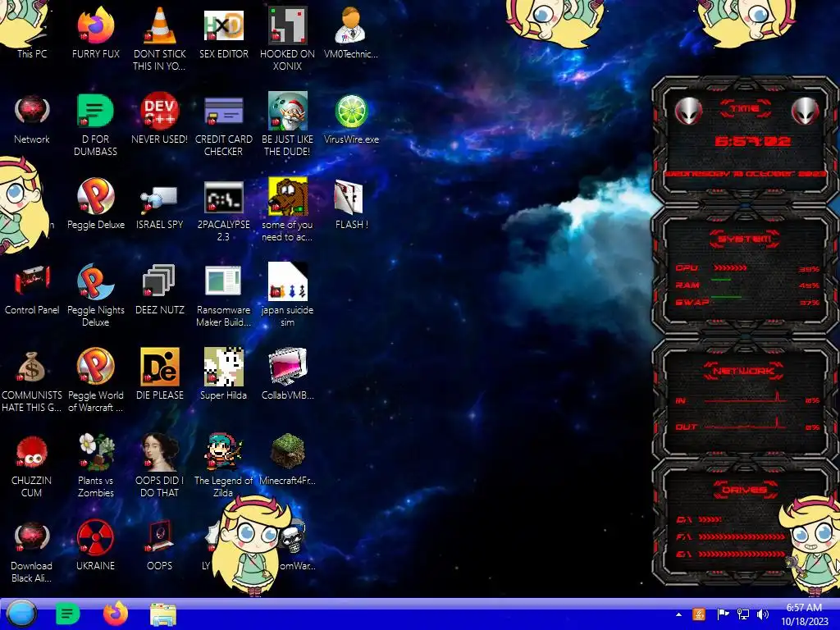Open the network status tray icon
The width and height of the screenshot is (840, 630).
click(x=743, y=614)
